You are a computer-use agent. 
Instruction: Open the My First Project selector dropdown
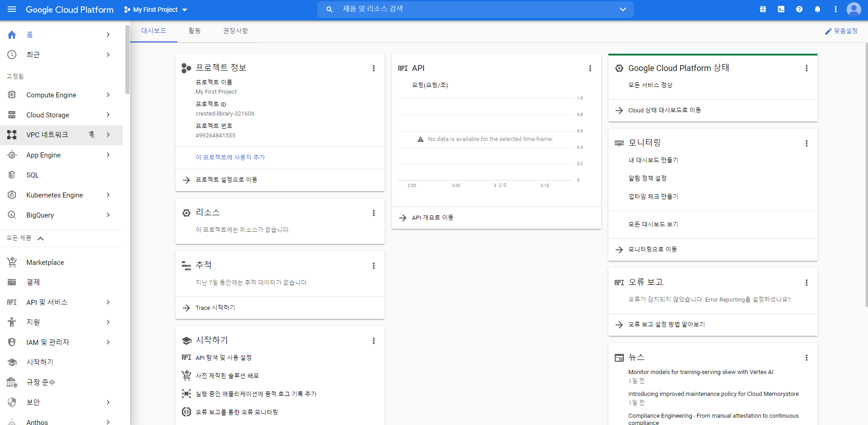pyautogui.click(x=156, y=10)
